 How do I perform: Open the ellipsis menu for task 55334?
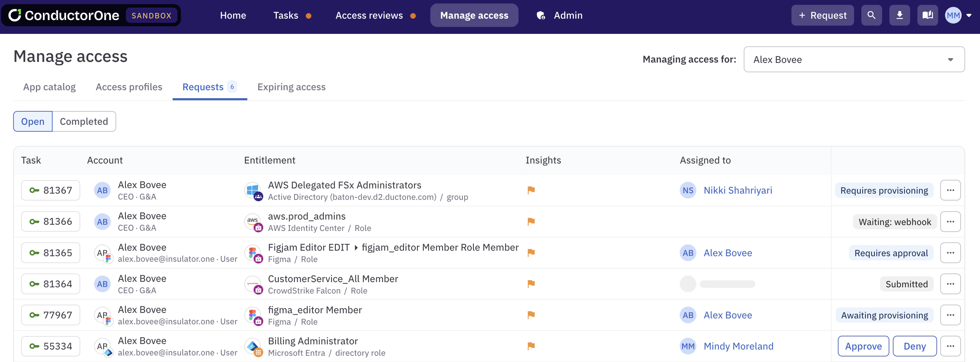pyautogui.click(x=950, y=346)
